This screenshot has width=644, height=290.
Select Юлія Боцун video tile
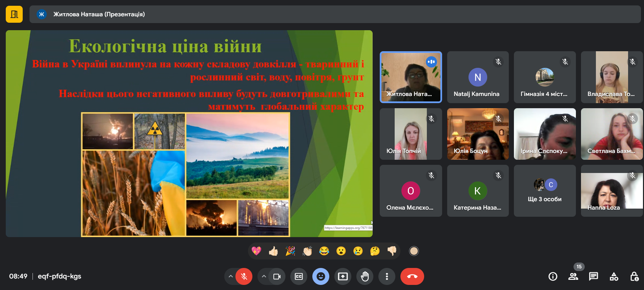[478, 134]
